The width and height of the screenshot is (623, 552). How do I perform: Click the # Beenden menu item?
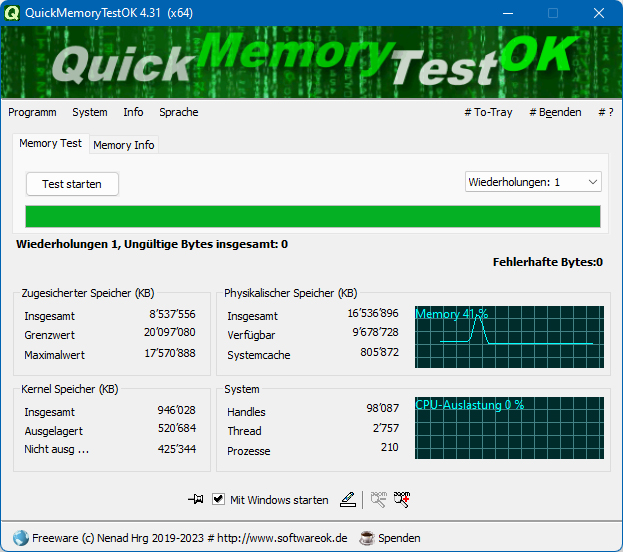(555, 112)
